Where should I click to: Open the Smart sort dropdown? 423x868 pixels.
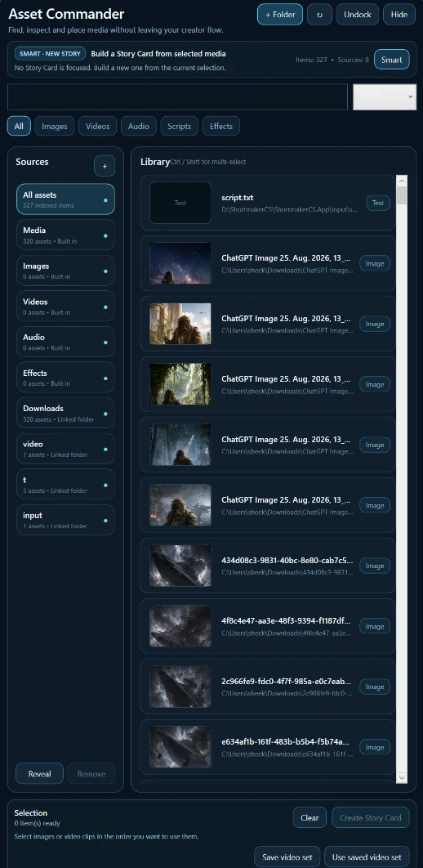tap(385, 97)
